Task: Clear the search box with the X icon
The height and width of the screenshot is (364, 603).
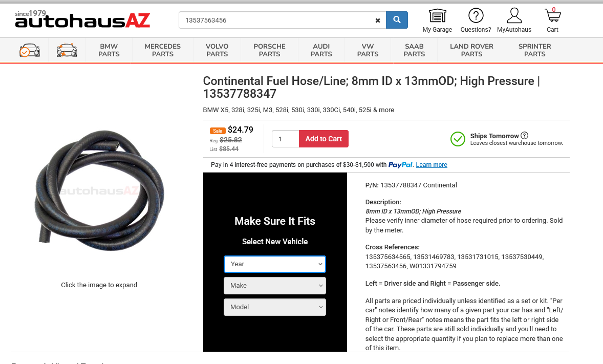Action: [378, 20]
